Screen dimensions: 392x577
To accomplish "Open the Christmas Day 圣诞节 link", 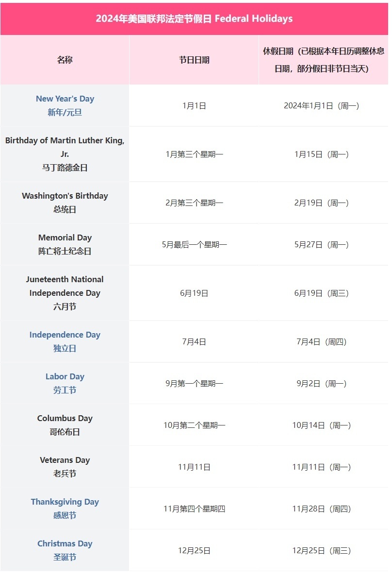I will pyautogui.click(x=65, y=544).
